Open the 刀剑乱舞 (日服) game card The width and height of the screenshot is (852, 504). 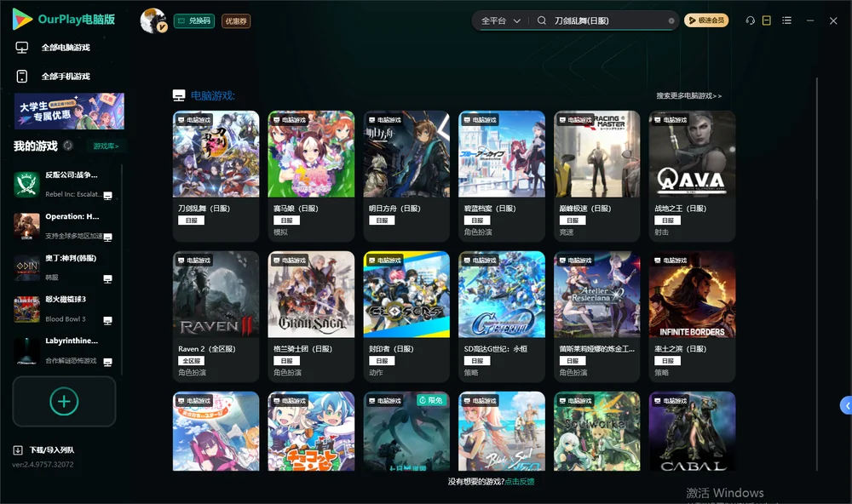tap(216, 176)
